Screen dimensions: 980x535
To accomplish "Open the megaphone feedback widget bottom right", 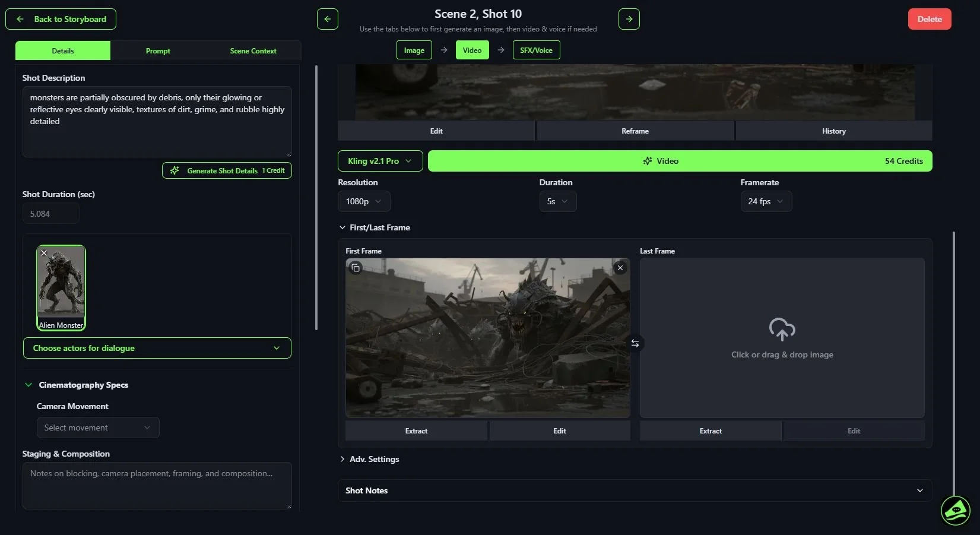I will coord(955,510).
